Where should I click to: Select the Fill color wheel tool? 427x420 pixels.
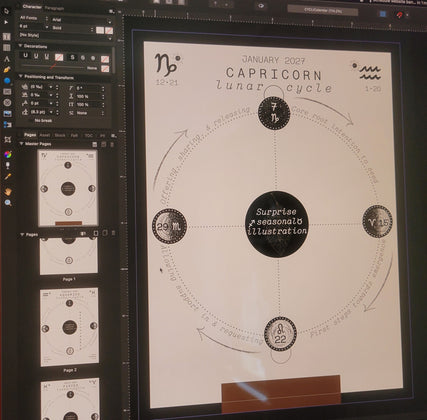coord(8,154)
